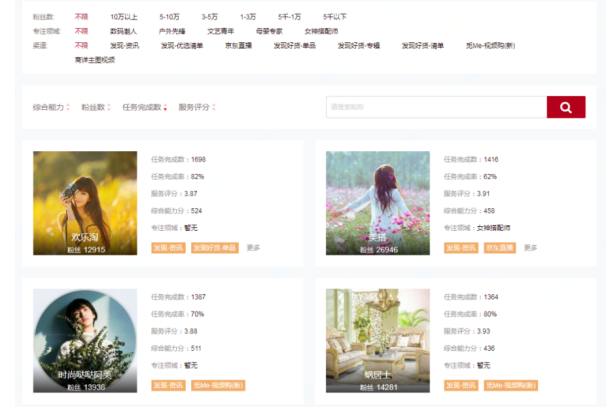
Task: Click 觅Me-视频购 tag on the 14281-fans card
Action: [x=511, y=385]
